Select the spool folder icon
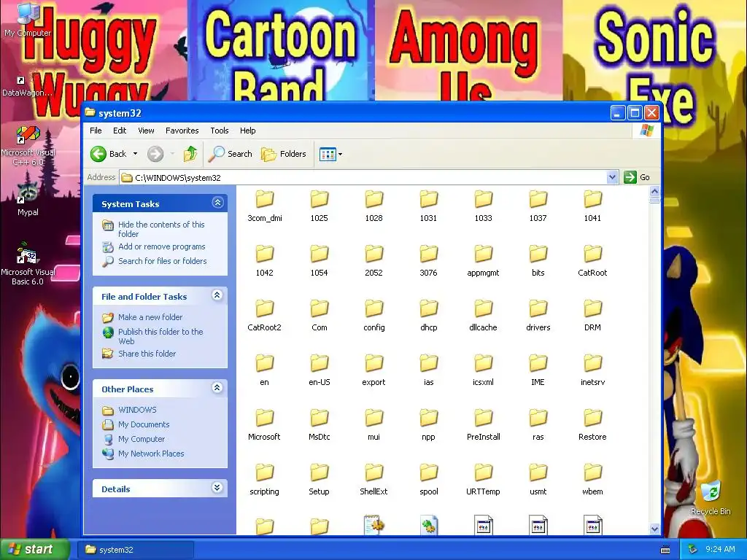 click(429, 473)
